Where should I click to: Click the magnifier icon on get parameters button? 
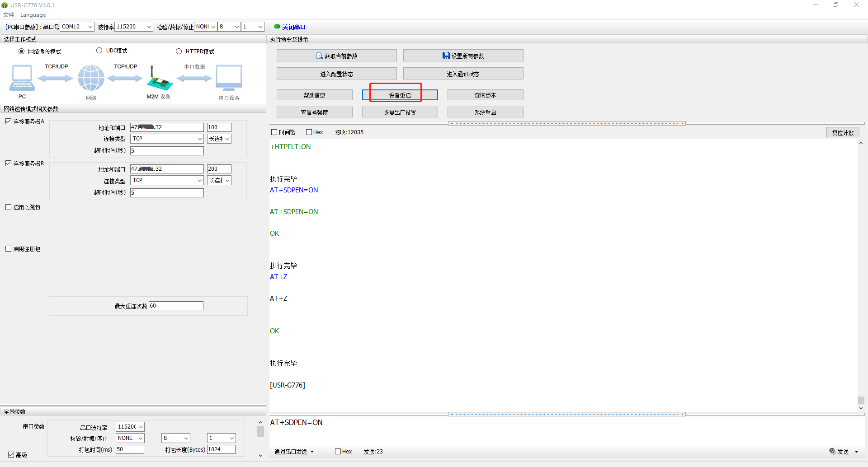pos(320,56)
